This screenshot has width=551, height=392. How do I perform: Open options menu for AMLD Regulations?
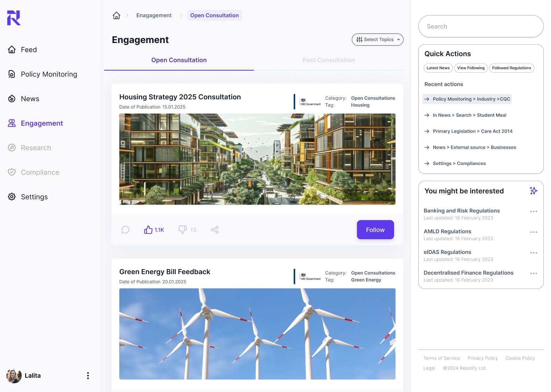[x=533, y=232]
